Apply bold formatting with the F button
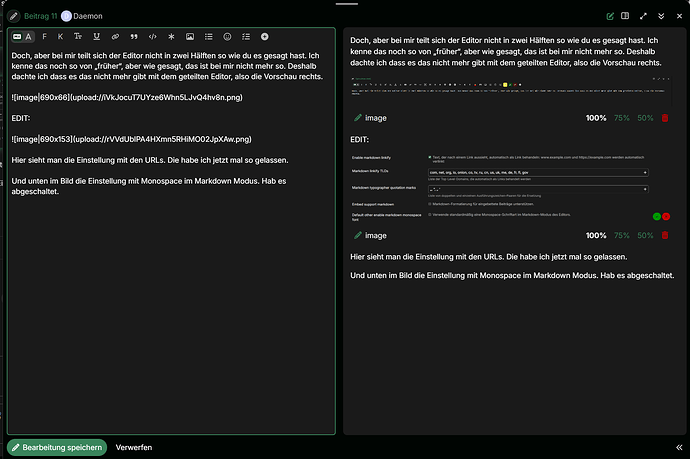This screenshot has width=690, height=459. pyautogui.click(x=44, y=36)
